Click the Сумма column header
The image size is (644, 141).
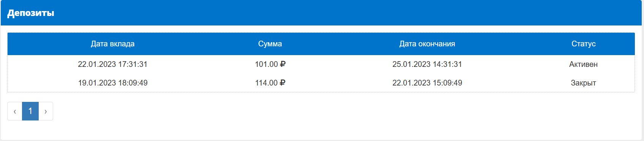click(270, 44)
